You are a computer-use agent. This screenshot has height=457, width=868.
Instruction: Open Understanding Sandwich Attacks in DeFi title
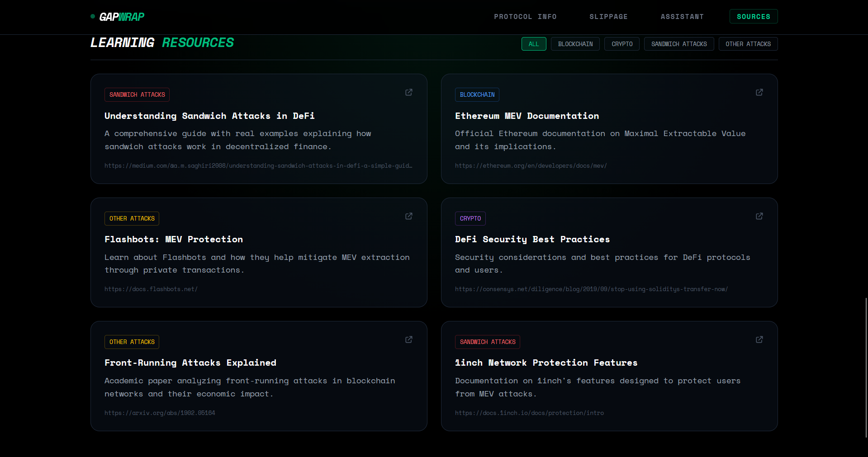209,116
